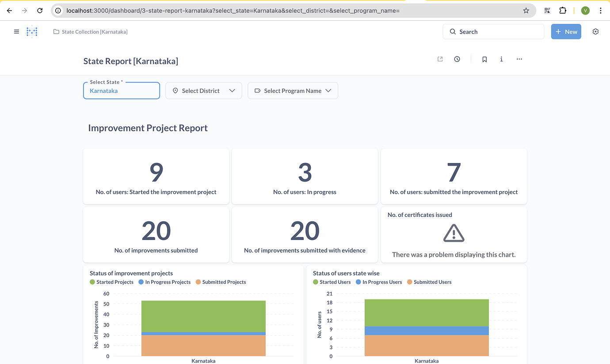Open the settings gear icon
Screen dimensions: 610x364
(595, 32)
